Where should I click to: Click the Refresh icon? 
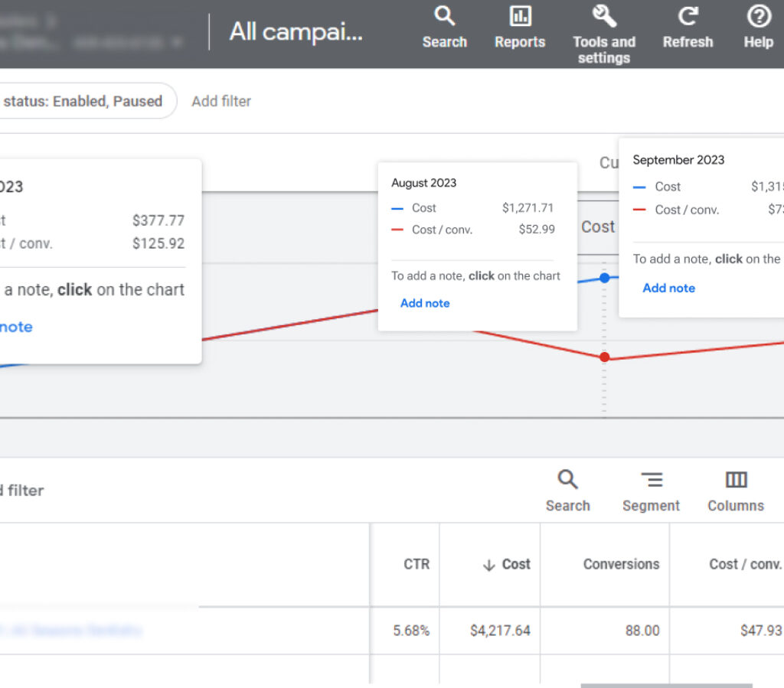pos(688,16)
